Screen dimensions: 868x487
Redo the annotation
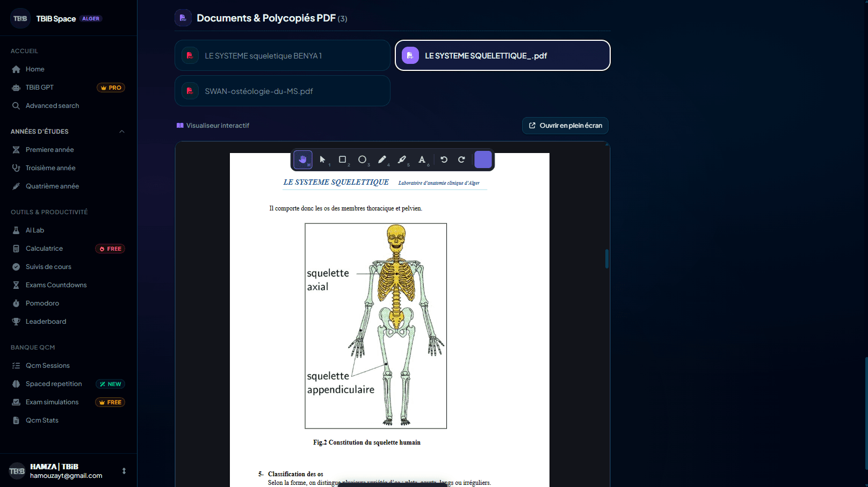point(461,159)
